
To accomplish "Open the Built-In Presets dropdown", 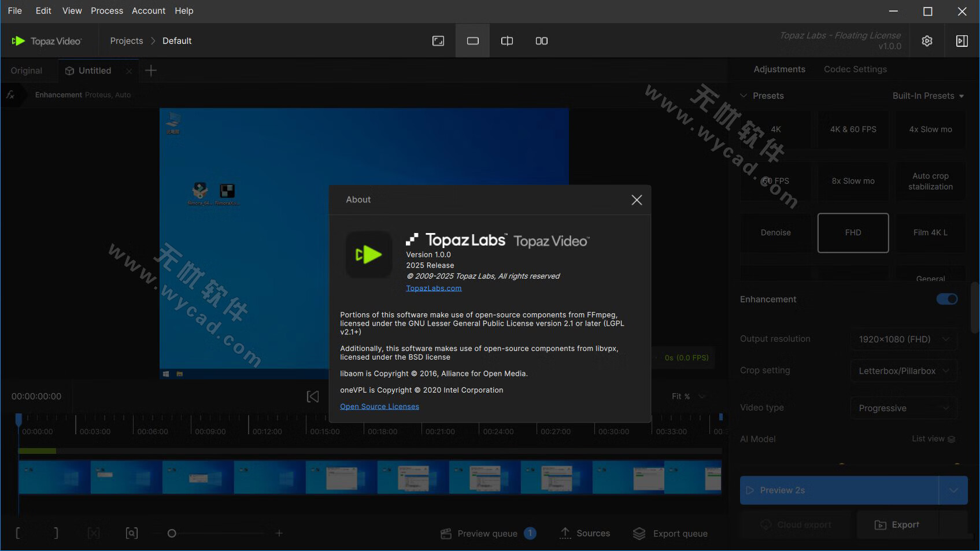I will coord(928,95).
